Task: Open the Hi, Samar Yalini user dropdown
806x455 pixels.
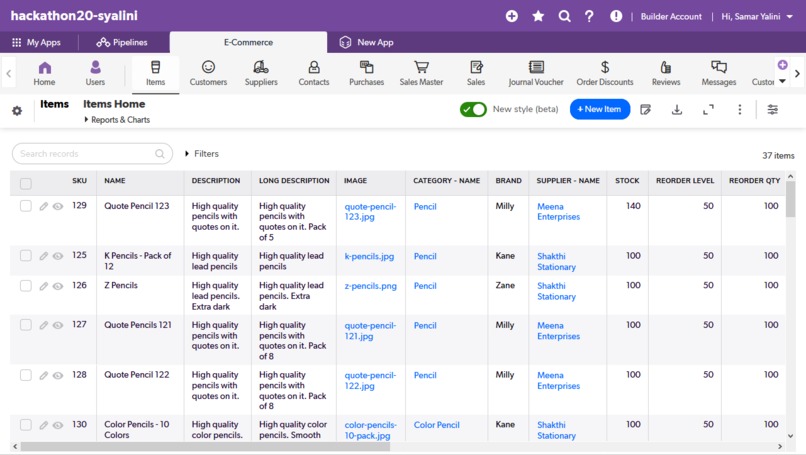Action: [x=757, y=16]
